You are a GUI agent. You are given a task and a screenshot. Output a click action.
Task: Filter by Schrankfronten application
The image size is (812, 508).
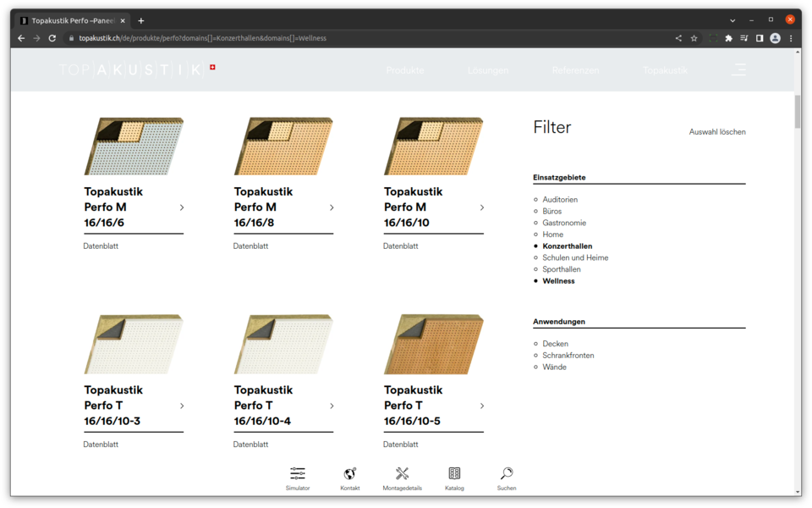click(568, 356)
